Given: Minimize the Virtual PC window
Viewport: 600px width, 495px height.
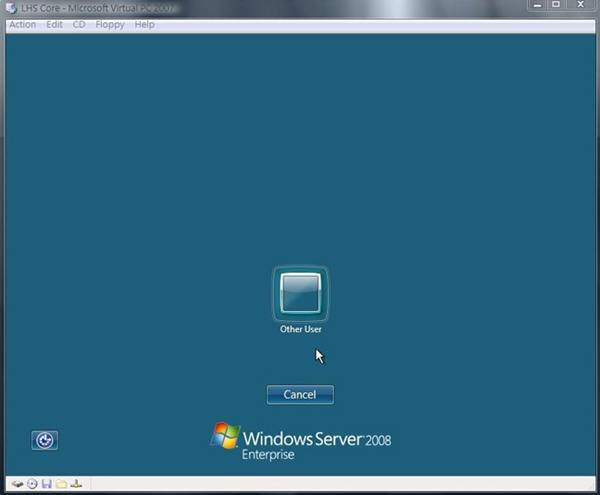Looking at the screenshot, I should [x=534, y=6].
